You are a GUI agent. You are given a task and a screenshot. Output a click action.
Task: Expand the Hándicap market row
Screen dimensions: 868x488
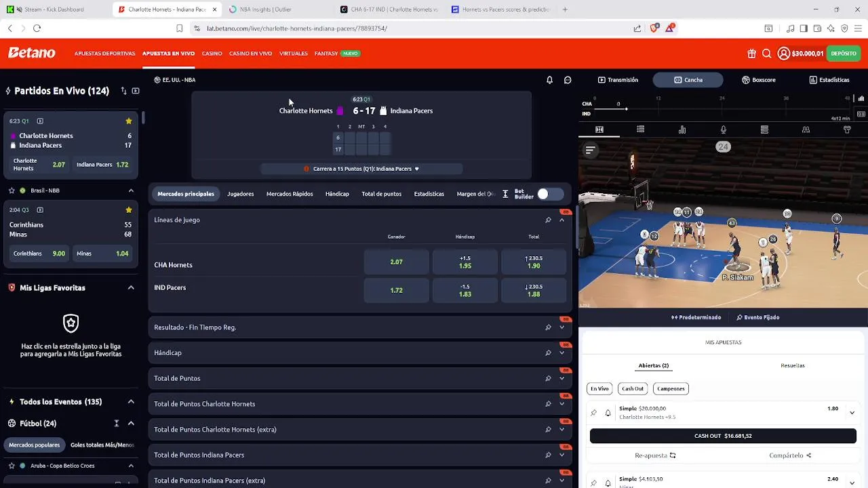coord(561,353)
